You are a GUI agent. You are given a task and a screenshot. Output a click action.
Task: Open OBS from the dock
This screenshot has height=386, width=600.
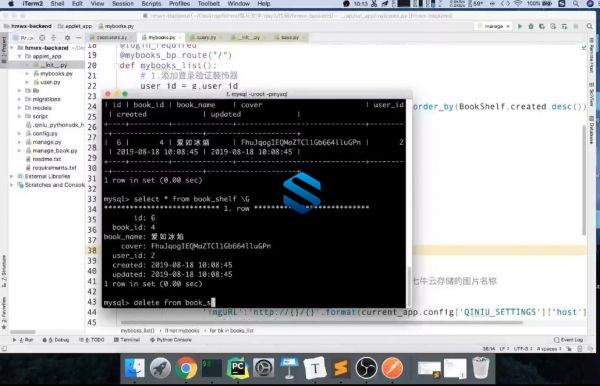[366, 368]
